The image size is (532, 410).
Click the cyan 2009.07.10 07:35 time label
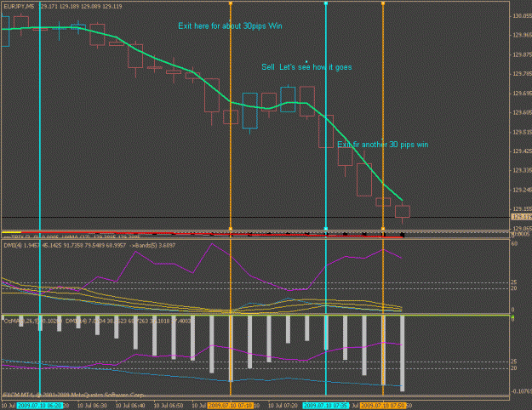pos(326,406)
